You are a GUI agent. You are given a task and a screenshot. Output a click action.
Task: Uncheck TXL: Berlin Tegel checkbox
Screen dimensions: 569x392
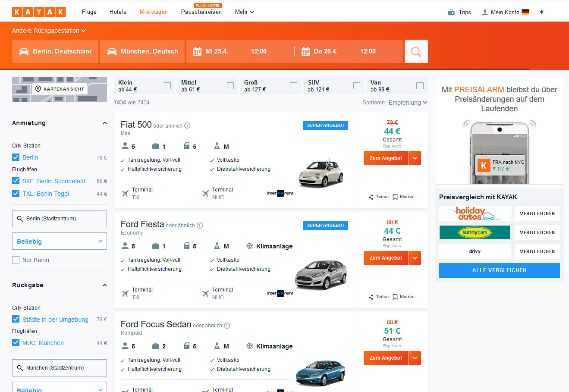pos(16,193)
